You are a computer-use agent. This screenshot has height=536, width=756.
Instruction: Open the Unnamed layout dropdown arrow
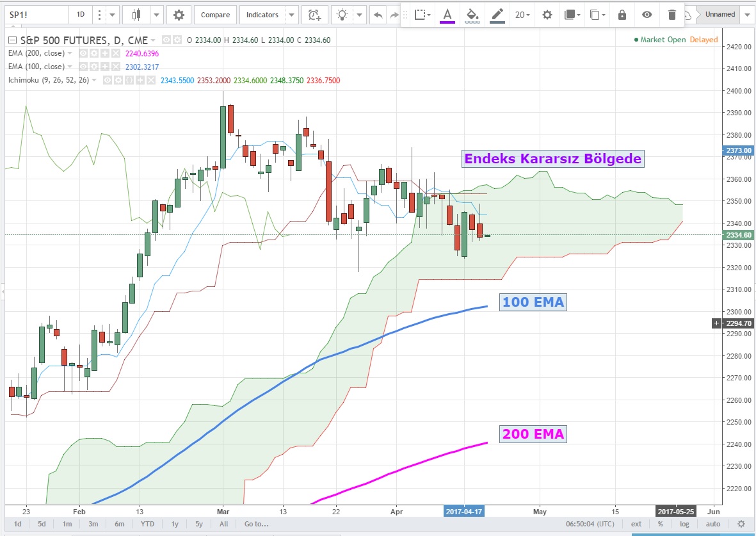click(747, 15)
